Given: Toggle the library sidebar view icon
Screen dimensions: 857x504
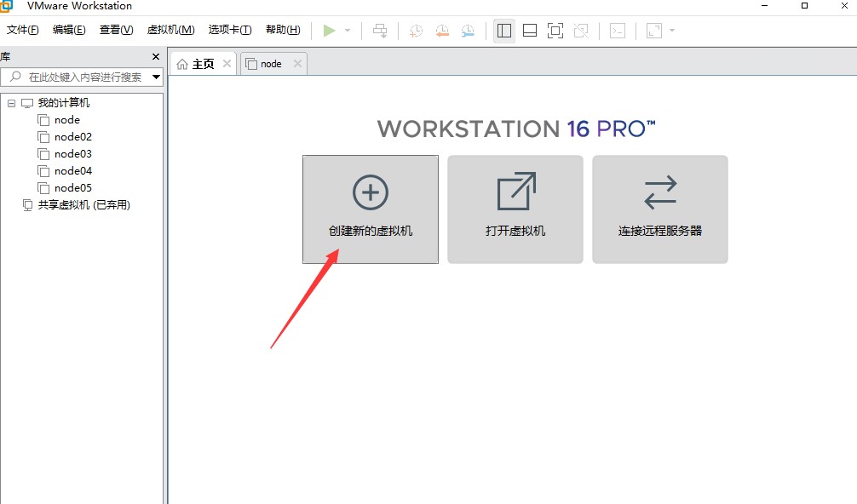Looking at the screenshot, I should click(504, 31).
